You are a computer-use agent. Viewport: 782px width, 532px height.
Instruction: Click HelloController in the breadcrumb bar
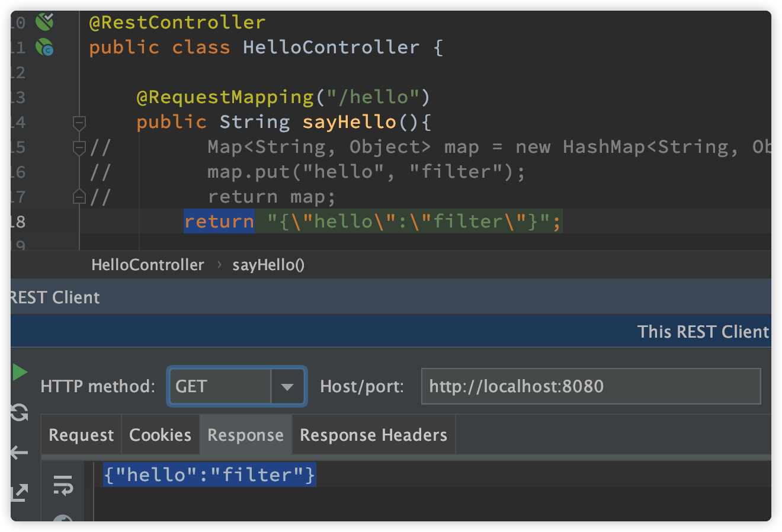click(x=148, y=265)
